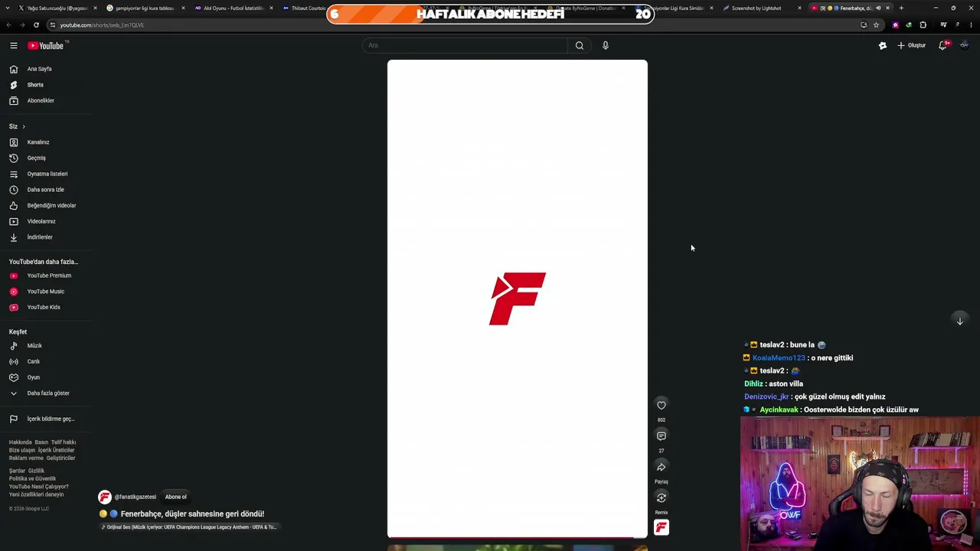Screen dimensions: 980x551
Task: Open Oynatma listeleri in sidebar
Action: (46, 174)
